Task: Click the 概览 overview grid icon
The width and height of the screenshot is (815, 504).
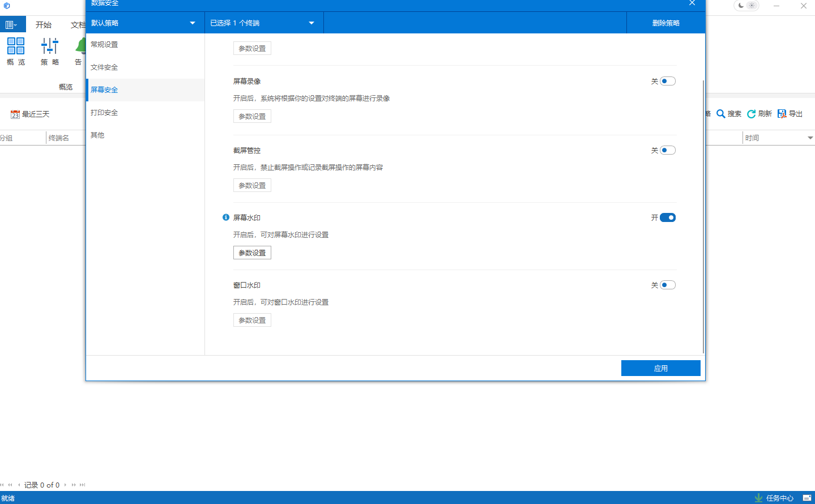Action: [16, 46]
